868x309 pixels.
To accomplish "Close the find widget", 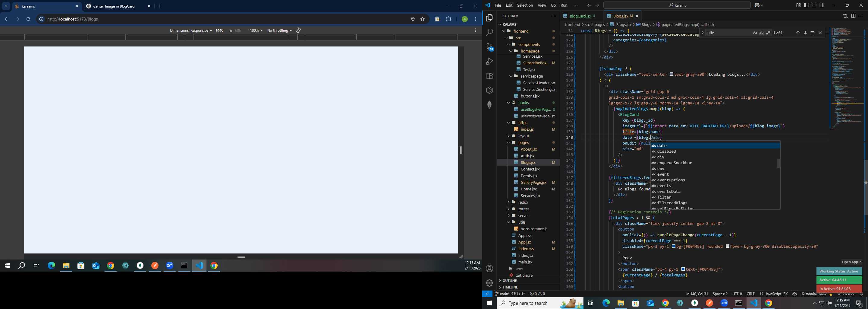I will [820, 33].
